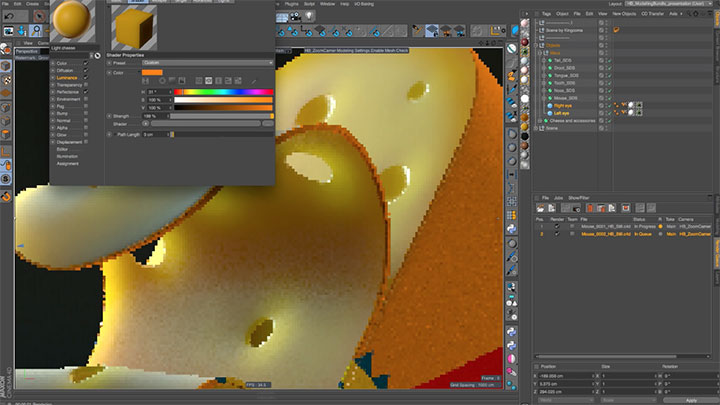Select the orange workplane mode icon
The image size is (720, 405).
pyautogui.click(x=6, y=93)
